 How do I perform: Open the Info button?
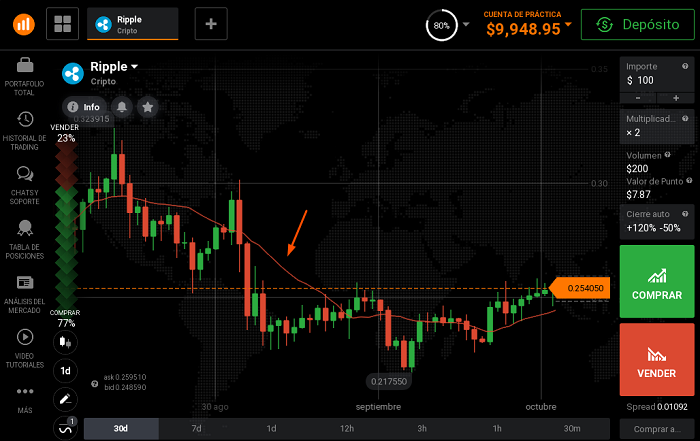pyautogui.click(x=84, y=107)
